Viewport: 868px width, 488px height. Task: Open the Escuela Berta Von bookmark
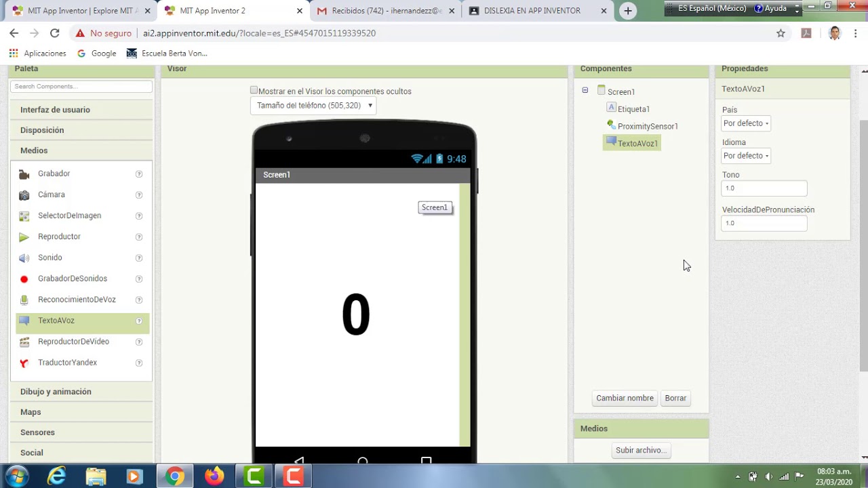click(x=167, y=54)
